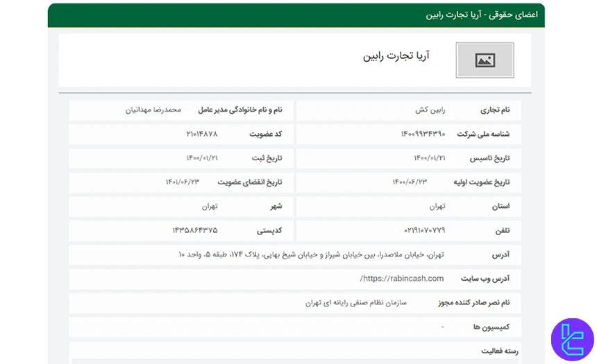Click the استان label
The height and width of the screenshot is (364, 597).
coord(501,206)
